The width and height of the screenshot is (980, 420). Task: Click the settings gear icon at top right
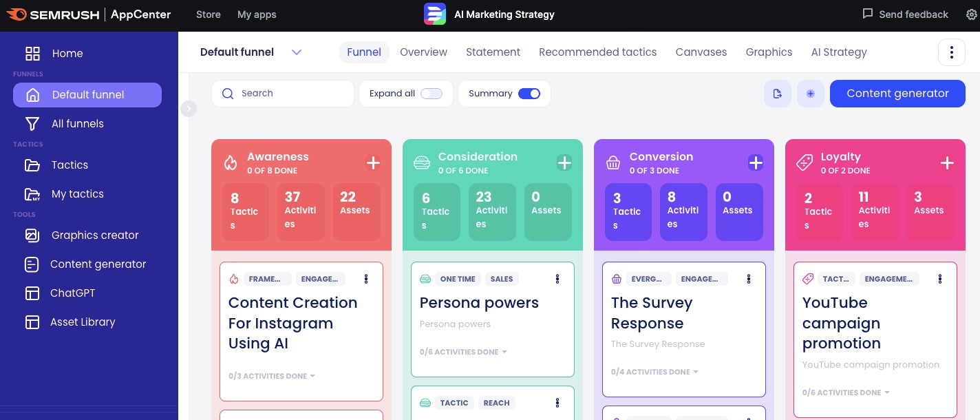[972, 14]
